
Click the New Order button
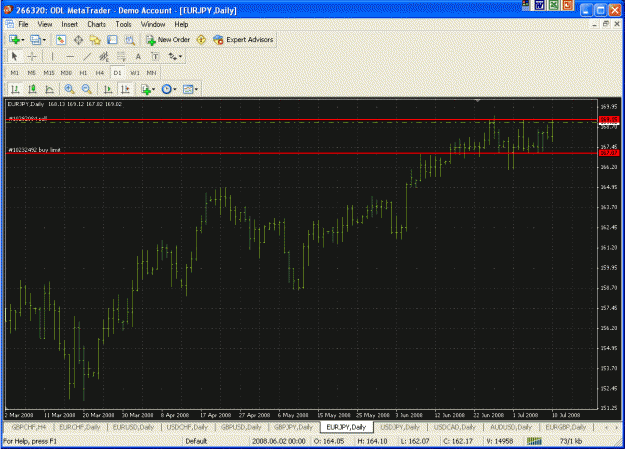[x=168, y=39]
